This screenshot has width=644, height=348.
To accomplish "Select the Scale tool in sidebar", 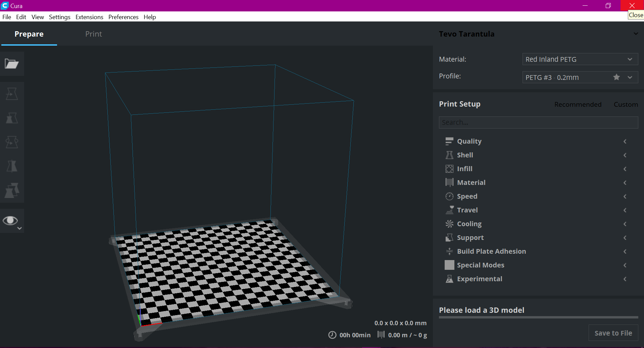I will [x=12, y=118].
